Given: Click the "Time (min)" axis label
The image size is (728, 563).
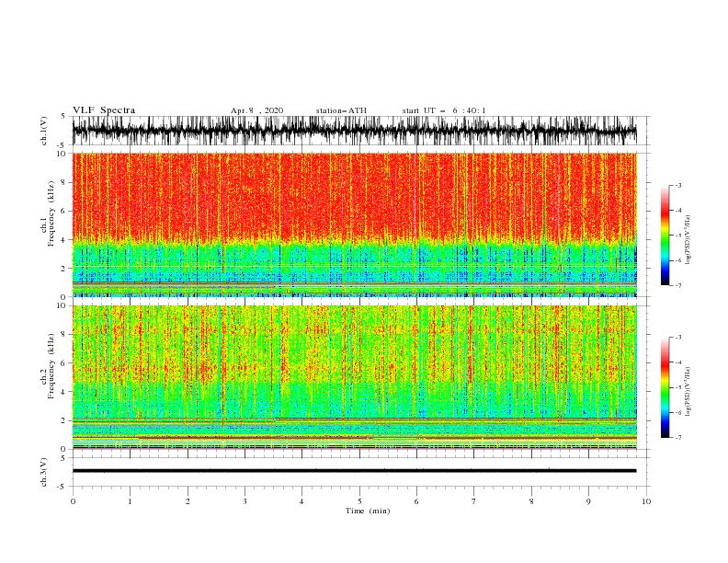Looking at the screenshot, I should [x=368, y=511].
